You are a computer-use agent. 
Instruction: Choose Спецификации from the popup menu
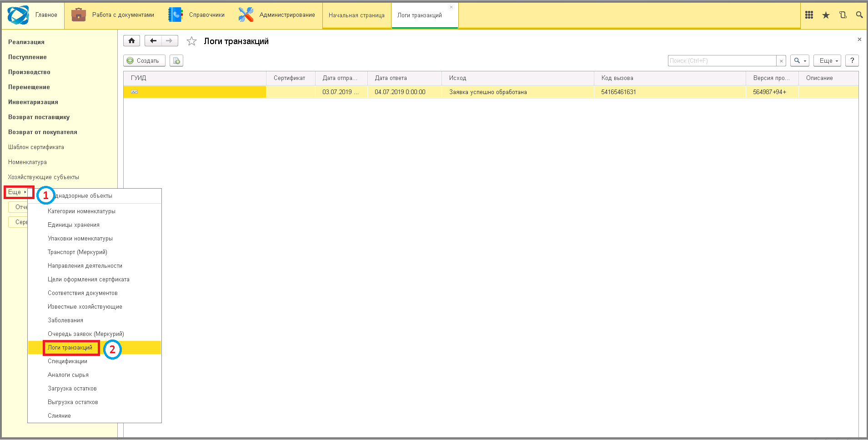[x=67, y=361]
